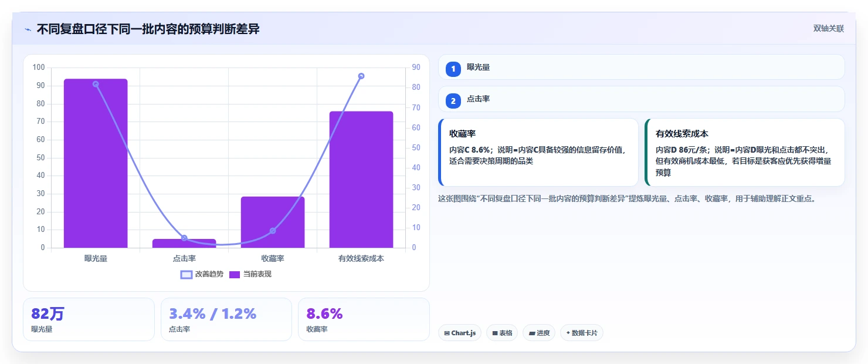This screenshot has width=868, height=364.
Task: Click the trend line point on 曝光量 bar
Action: (x=96, y=84)
